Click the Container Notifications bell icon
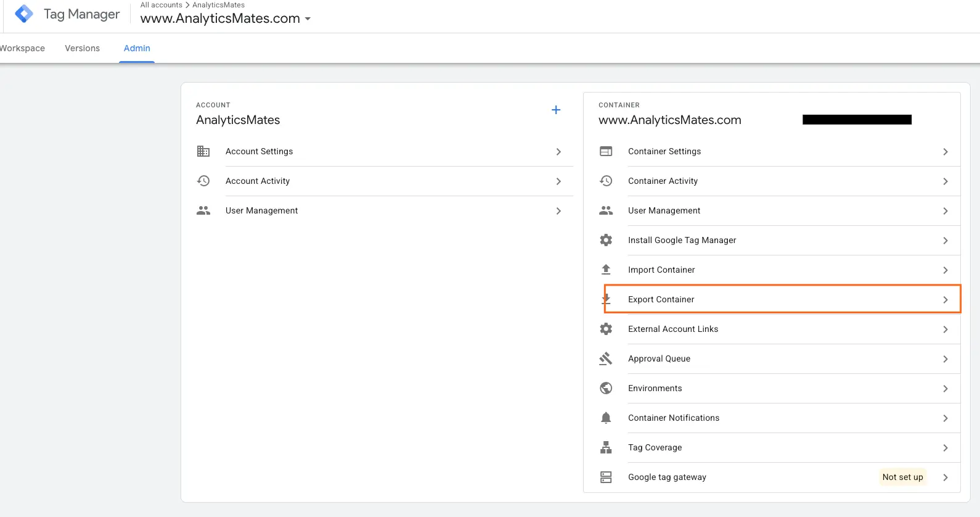This screenshot has width=980, height=517. [606, 418]
